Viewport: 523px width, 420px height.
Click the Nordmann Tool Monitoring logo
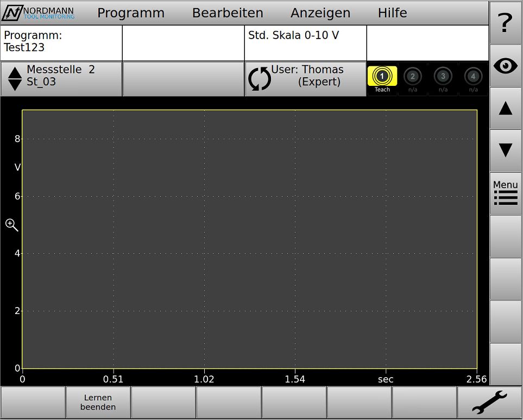click(39, 13)
